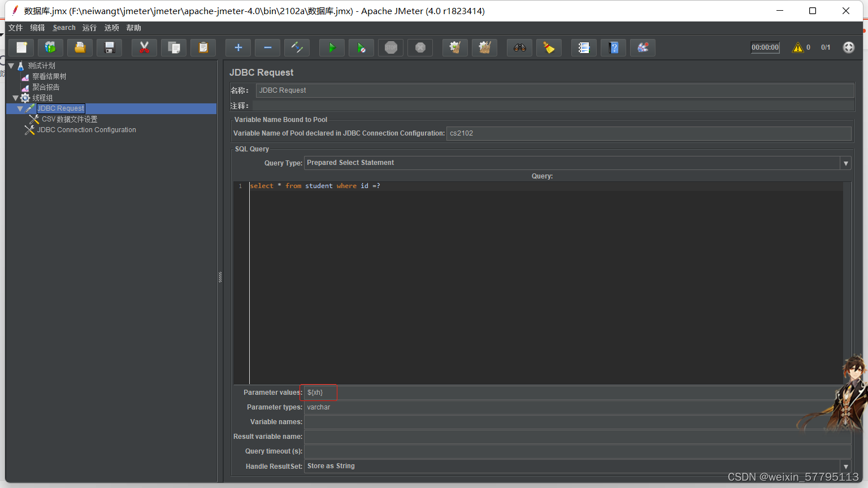Collapse the 线程组 tree node

pyautogui.click(x=15, y=98)
